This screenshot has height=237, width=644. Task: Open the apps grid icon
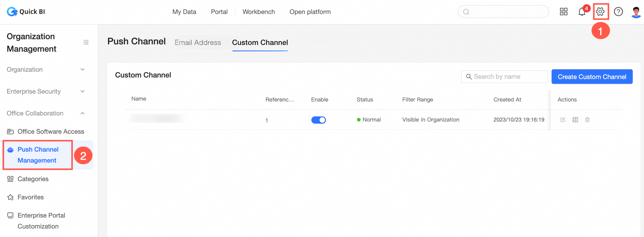click(563, 12)
